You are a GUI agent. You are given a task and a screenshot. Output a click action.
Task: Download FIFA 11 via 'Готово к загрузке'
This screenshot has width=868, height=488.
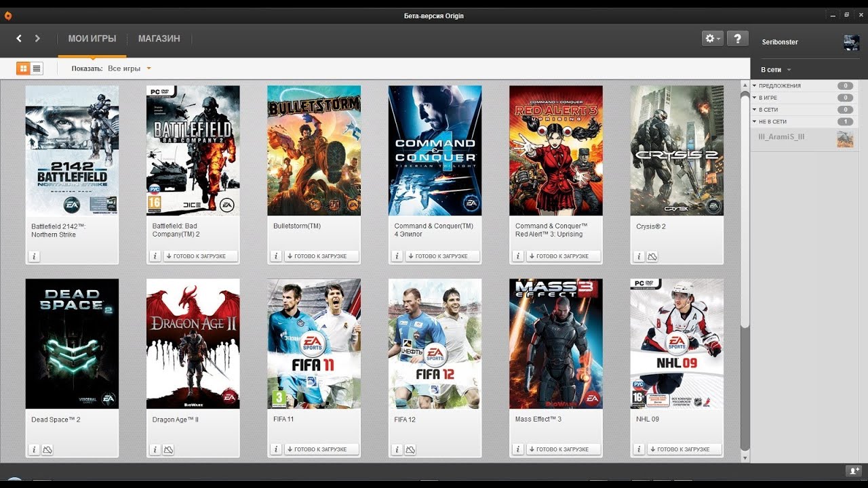(321, 449)
